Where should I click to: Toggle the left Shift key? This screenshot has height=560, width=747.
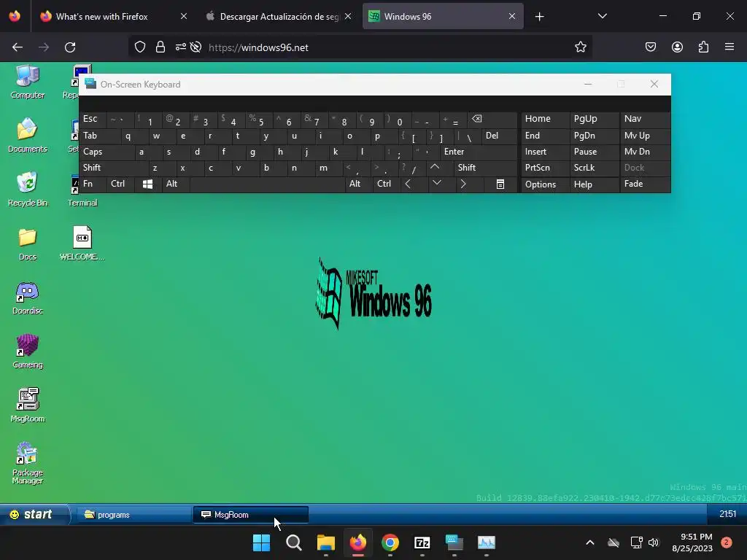point(114,168)
